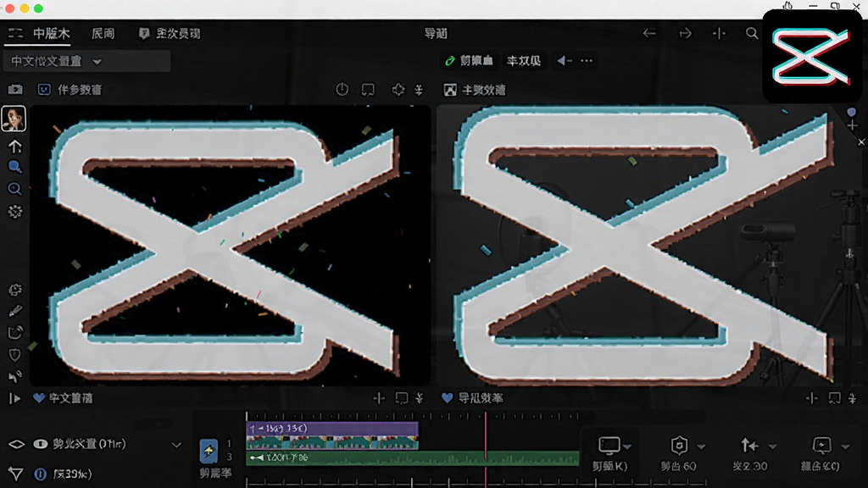
Task: Switch to the second tab in top bar
Action: (x=103, y=34)
